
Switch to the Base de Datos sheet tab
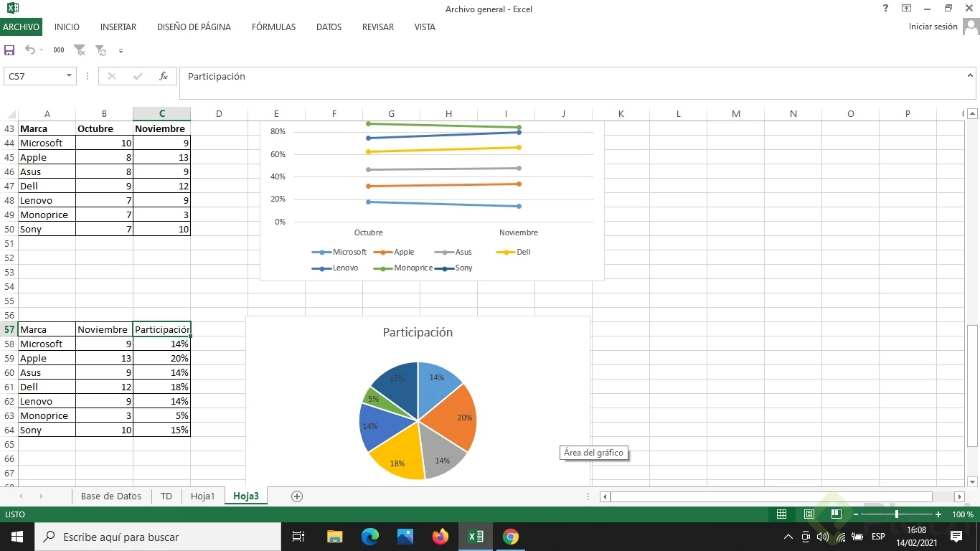tap(111, 496)
